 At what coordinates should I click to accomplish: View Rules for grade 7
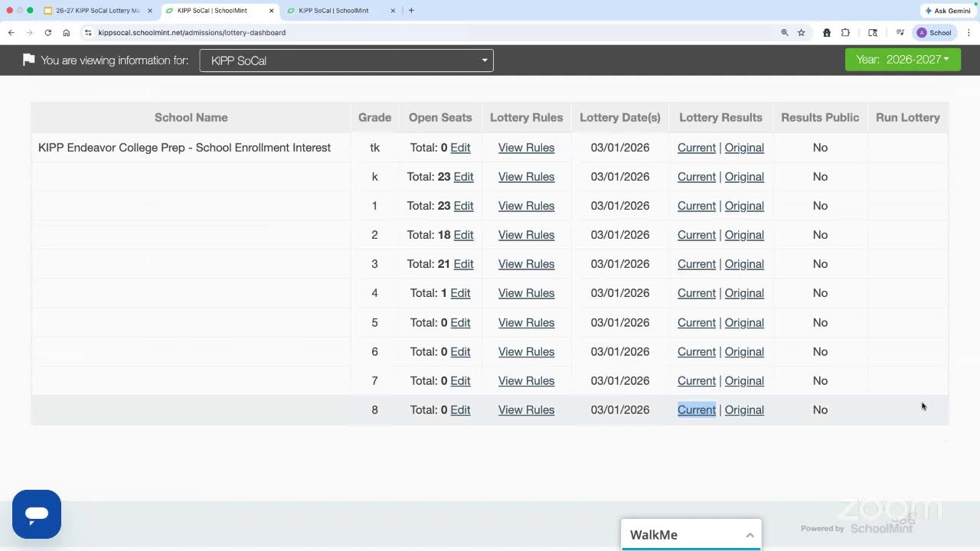526,381
